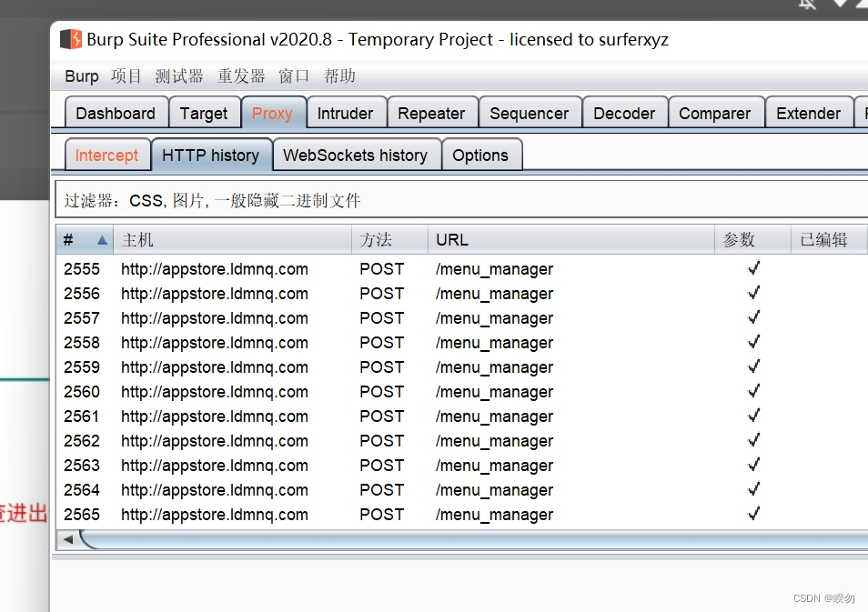Select request row 2565

[461, 515]
